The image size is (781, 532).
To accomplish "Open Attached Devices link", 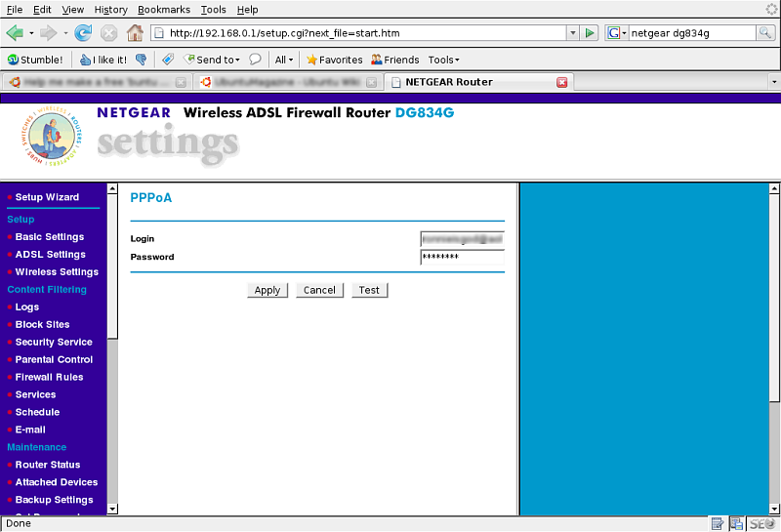I will (57, 482).
